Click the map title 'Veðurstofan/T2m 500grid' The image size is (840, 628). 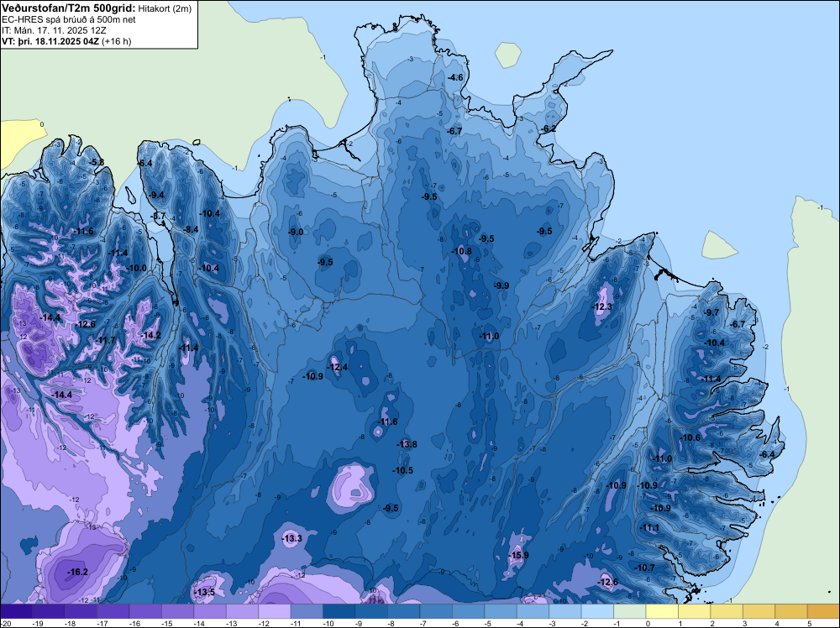pyautogui.click(x=69, y=8)
